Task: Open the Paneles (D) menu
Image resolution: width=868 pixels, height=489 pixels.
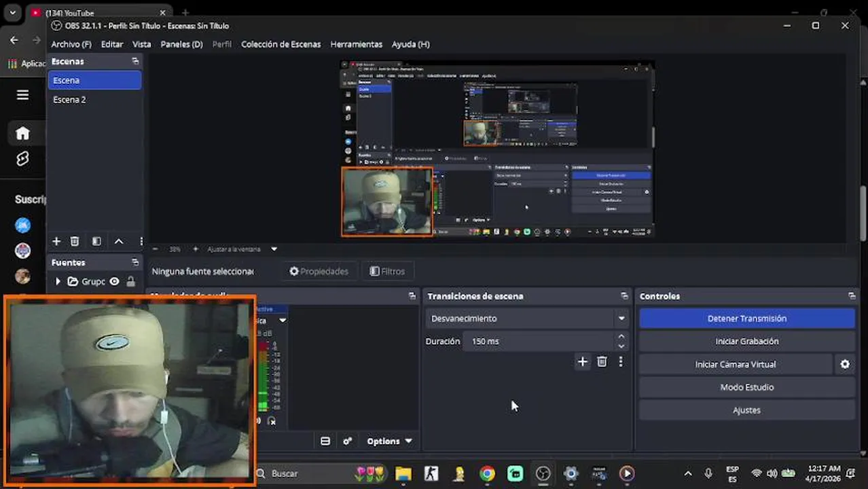Action: 181,44
